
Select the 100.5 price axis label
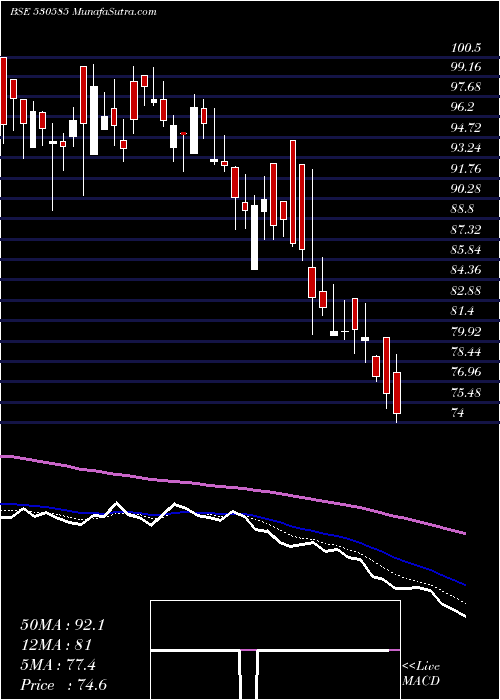coord(466,48)
